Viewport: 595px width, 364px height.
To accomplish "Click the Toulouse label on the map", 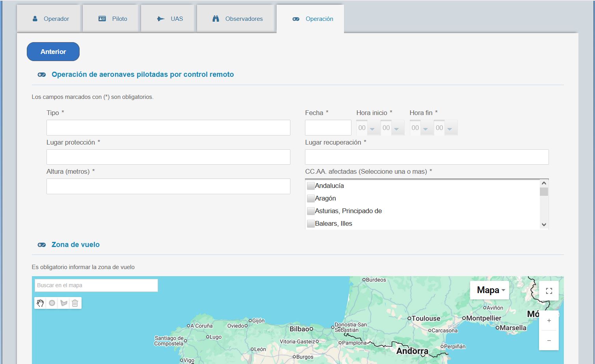I will coord(426,318).
